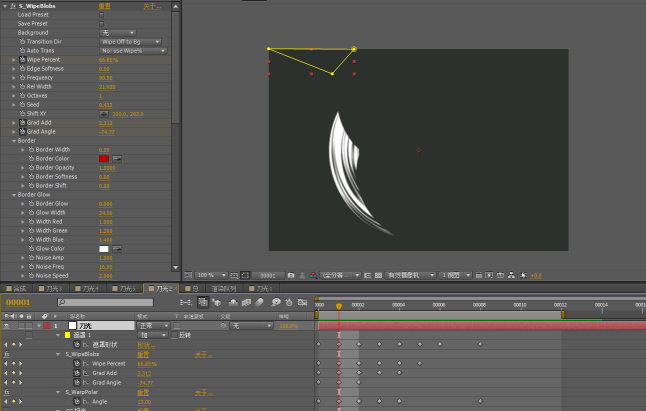This screenshot has height=411, width=646.
Task: Enable frame blending for the composition
Action: click(246, 303)
